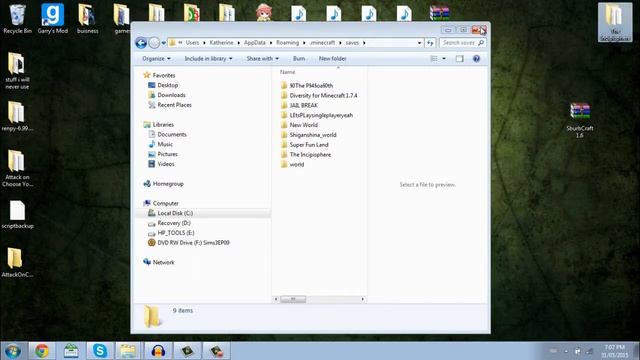Viewport: 640px width, 360px height.
Task: Select The Incipisphere folder in file list
Action: pyautogui.click(x=310, y=154)
